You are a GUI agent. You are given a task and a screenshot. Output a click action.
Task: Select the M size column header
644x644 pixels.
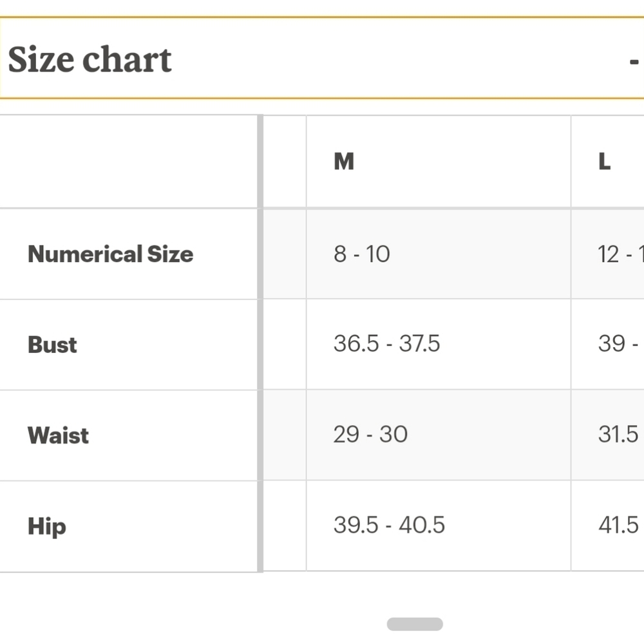[x=344, y=161]
